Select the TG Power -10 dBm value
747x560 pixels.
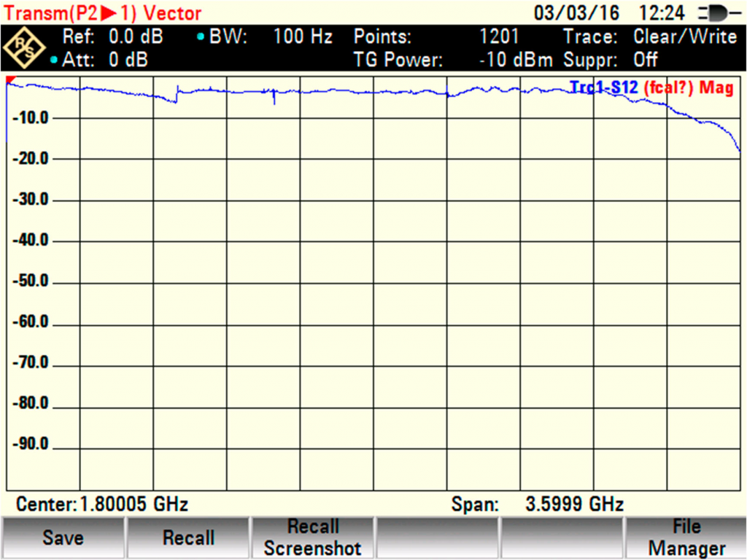pyautogui.click(x=516, y=60)
